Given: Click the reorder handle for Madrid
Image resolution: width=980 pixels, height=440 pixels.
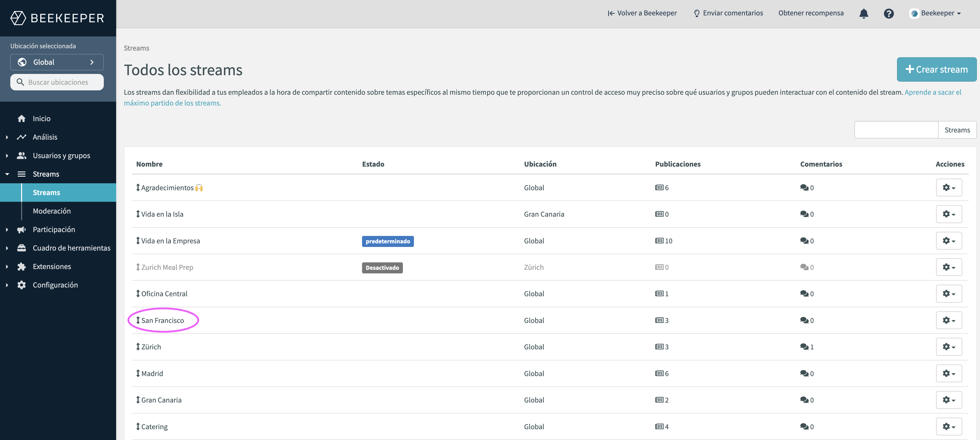Looking at the screenshot, I should 138,373.
